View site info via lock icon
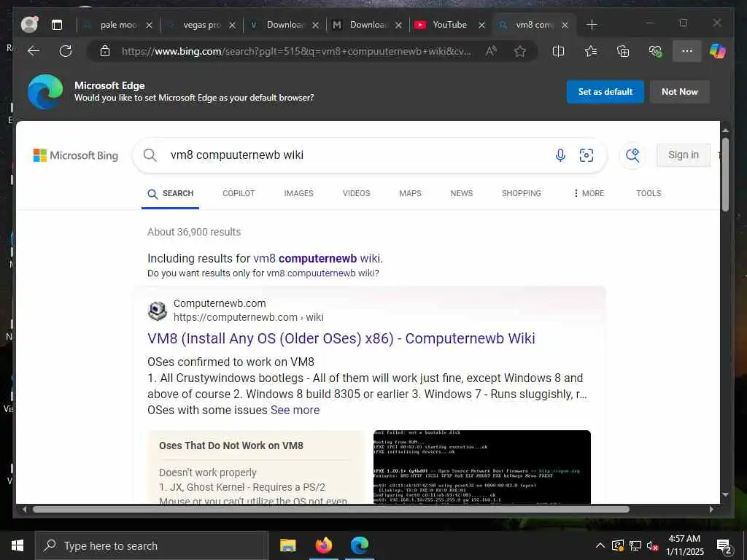This screenshot has width=747, height=560. coord(105,51)
